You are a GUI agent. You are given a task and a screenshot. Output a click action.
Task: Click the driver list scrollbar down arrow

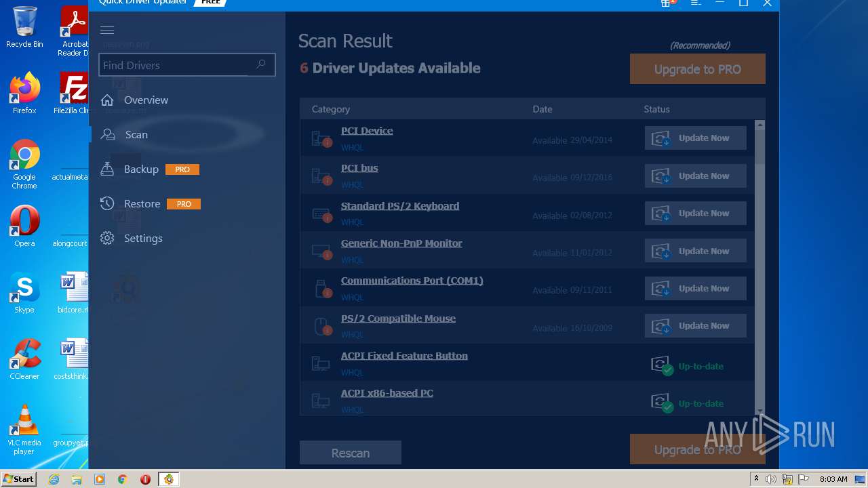tap(759, 409)
